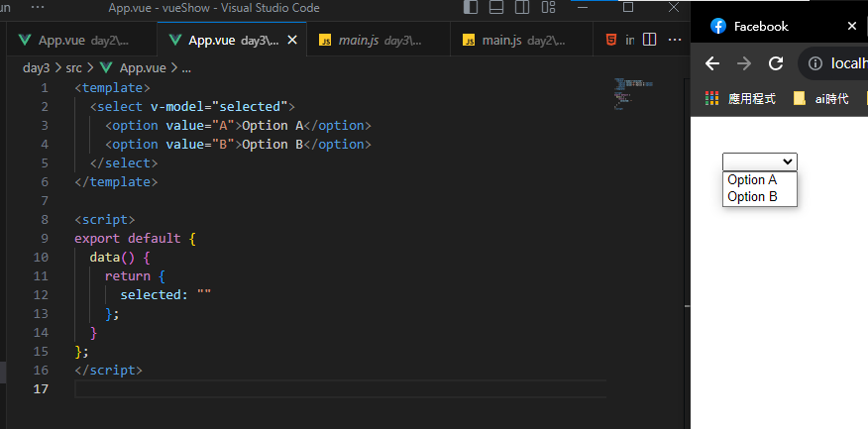Reload the browser page
868x429 pixels.
pyautogui.click(x=776, y=63)
